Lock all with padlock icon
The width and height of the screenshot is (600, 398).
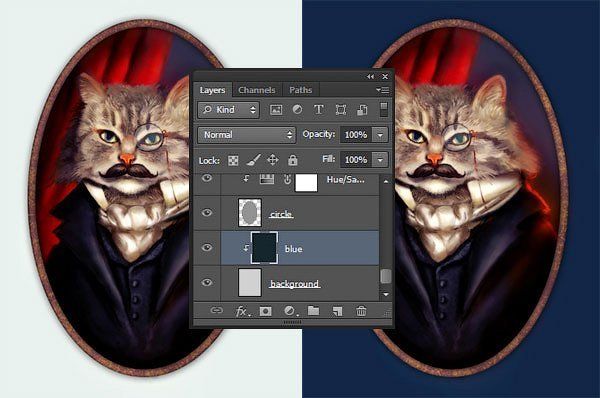click(x=293, y=160)
